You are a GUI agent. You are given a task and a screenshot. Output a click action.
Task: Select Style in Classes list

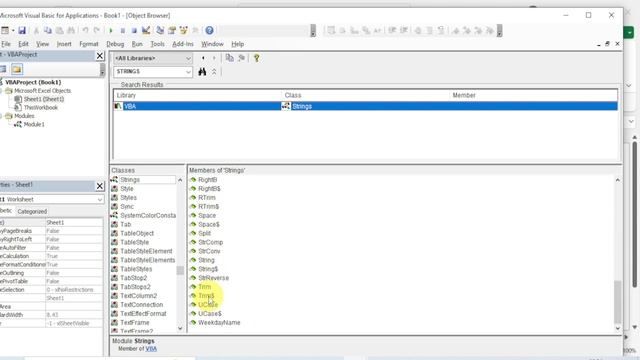[127, 189]
